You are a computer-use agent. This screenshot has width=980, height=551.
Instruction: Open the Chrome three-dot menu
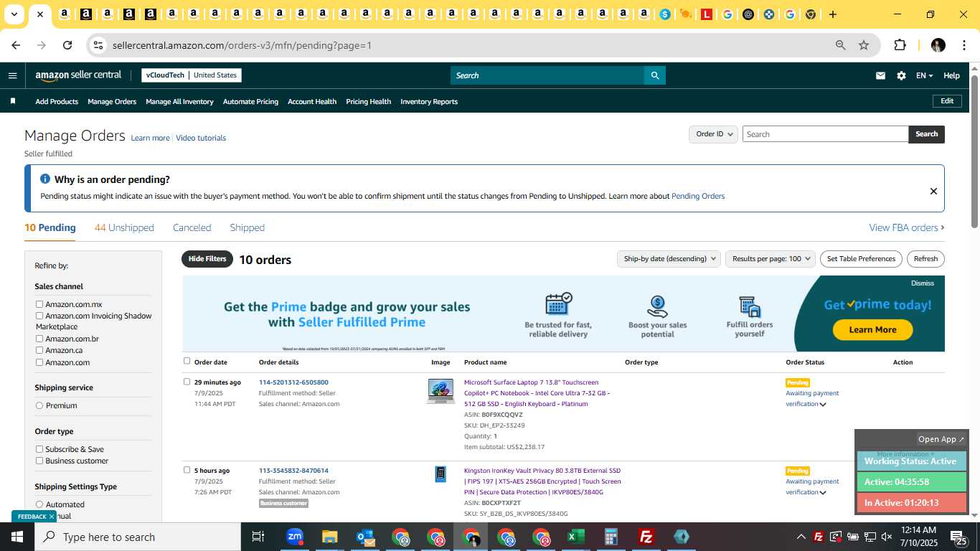pyautogui.click(x=963, y=45)
